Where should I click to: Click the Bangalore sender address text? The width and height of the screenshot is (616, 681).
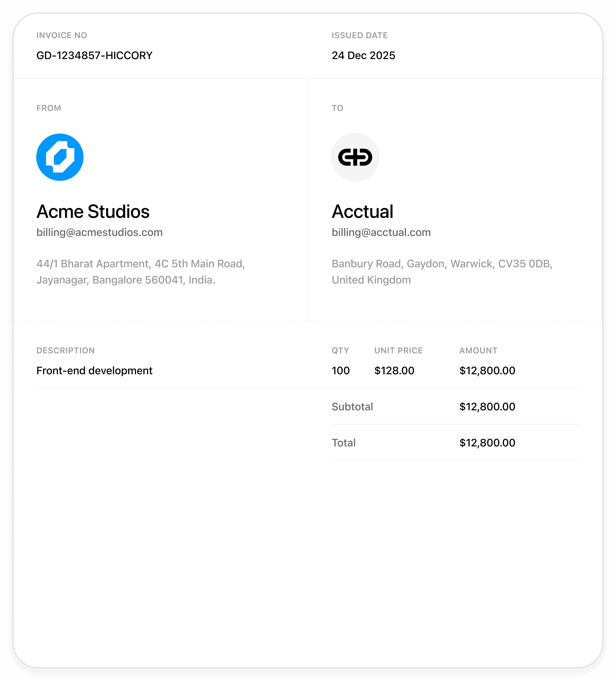(140, 272)
